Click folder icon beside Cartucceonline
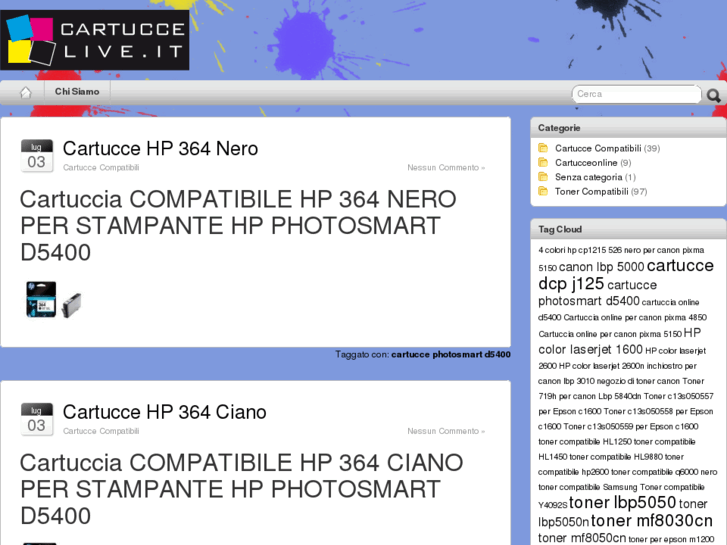 [x=543, y=162]
